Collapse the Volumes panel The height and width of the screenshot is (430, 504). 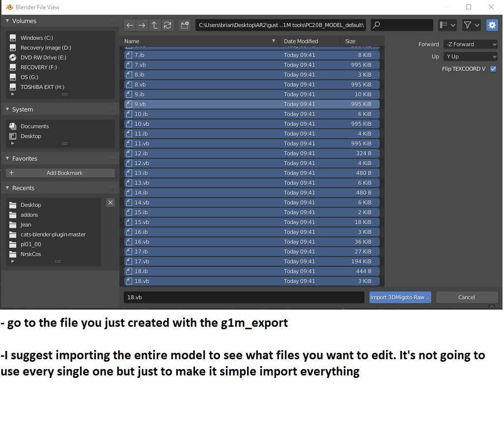click(7, 21)
